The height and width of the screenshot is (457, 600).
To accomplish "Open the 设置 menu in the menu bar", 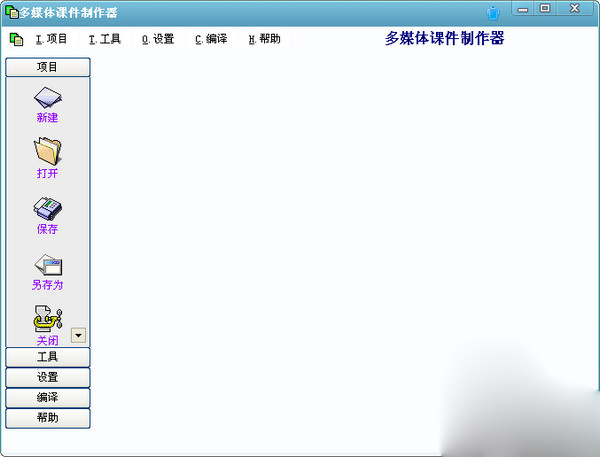I will [158, 39].
